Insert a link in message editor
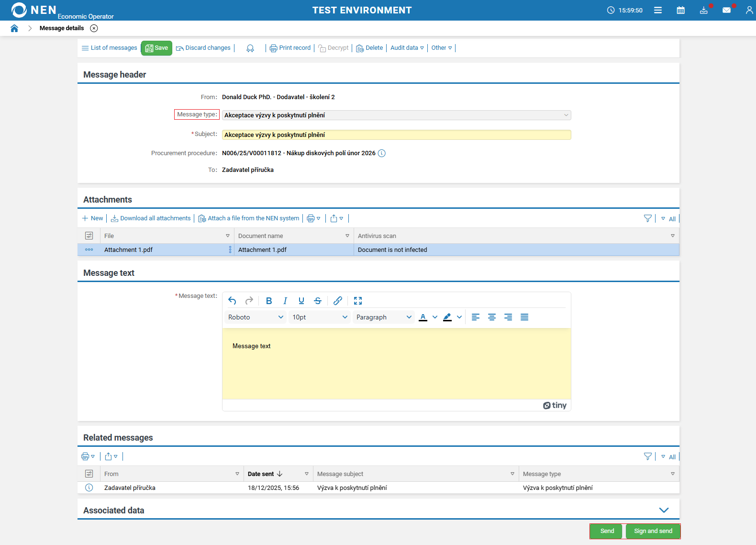This screenshot has width=756, height=545. (338, 301)
